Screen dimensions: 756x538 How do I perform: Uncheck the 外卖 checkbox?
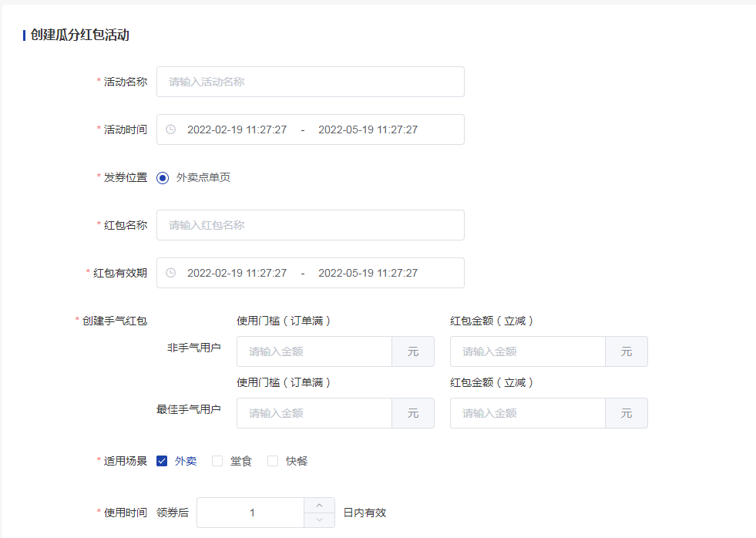162,461
